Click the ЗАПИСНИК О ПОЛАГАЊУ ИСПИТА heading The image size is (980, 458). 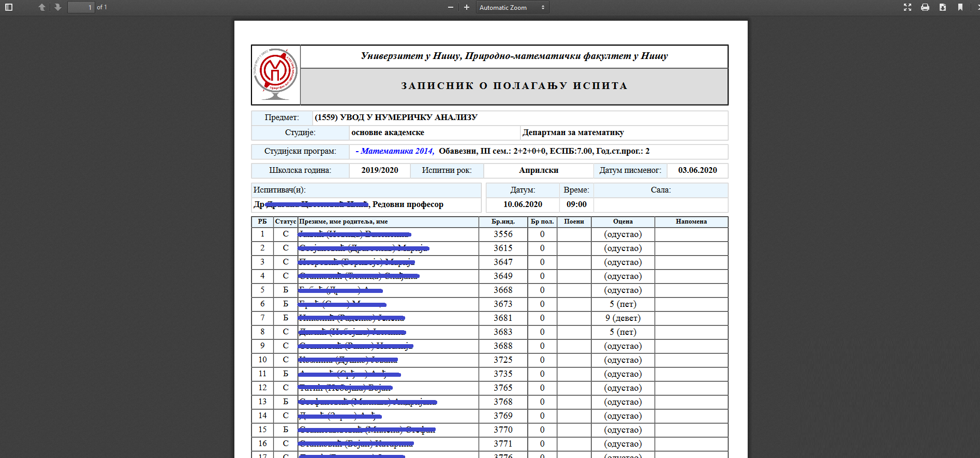514,86
